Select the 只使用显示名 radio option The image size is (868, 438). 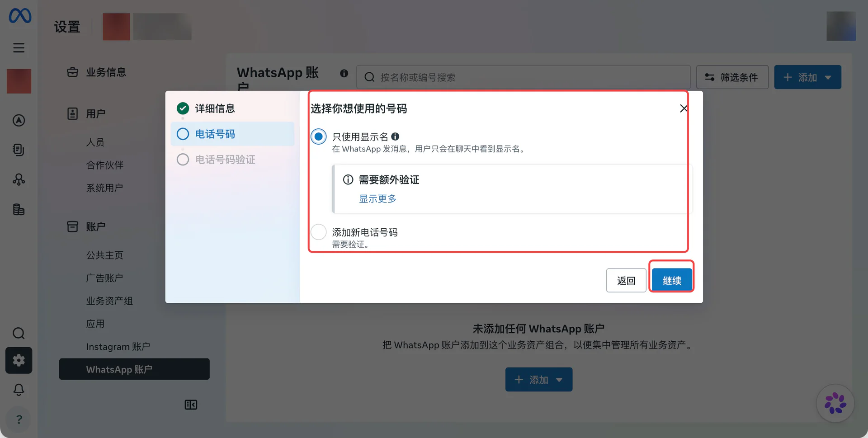[x=319, y=137]
